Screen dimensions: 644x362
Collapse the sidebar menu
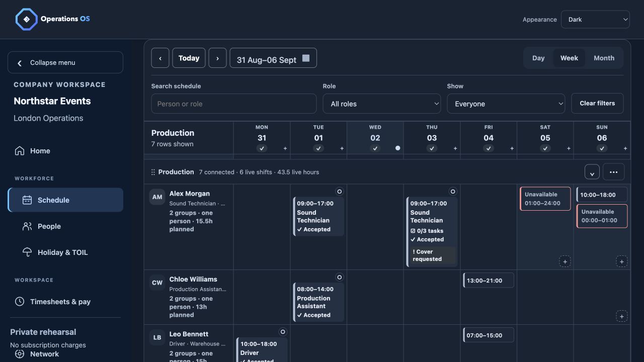point(65,62)
